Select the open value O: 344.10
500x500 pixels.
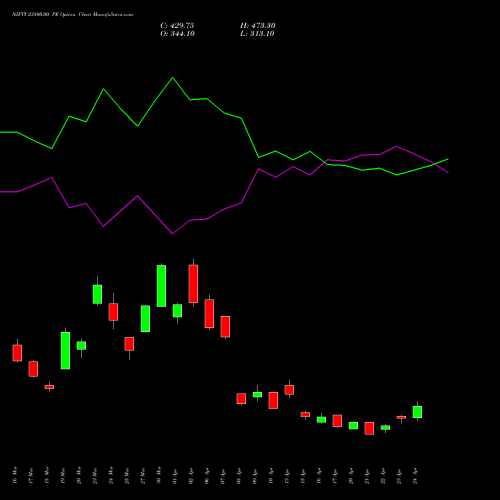177,34
